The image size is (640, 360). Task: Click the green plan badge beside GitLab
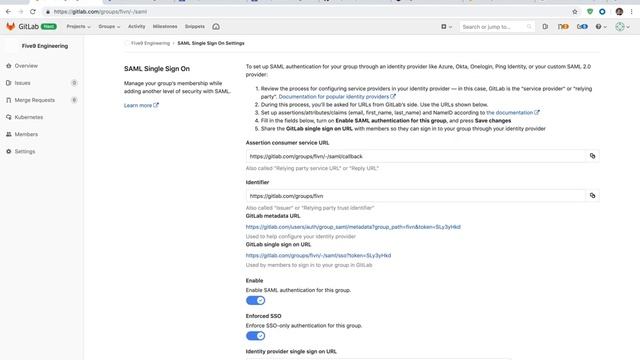(x=49, y=27)
